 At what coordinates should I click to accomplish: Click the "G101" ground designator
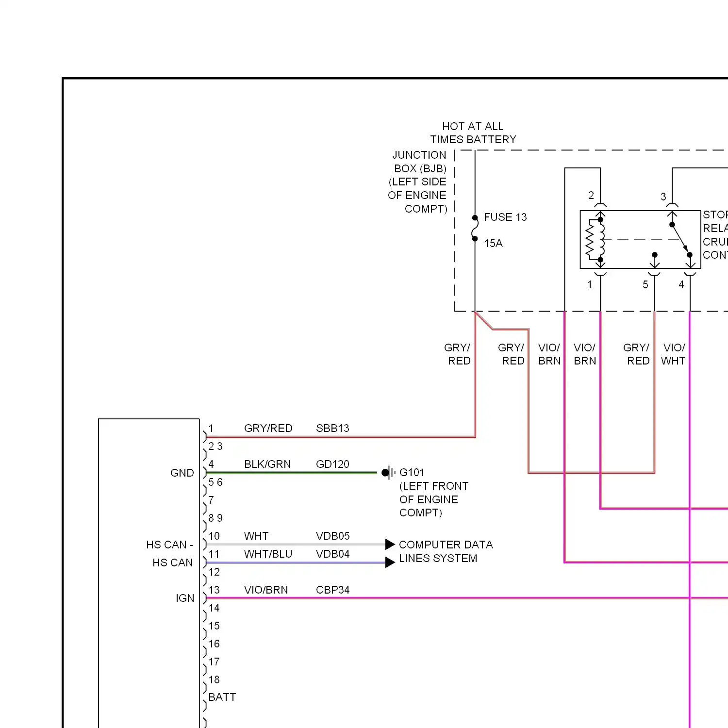[x=412, y=472]
